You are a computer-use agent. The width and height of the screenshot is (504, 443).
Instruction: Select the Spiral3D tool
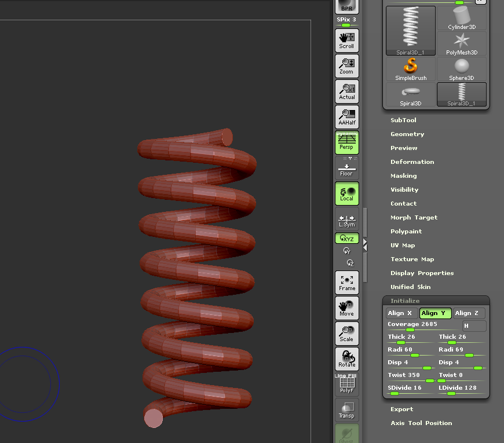click(411, 94)
